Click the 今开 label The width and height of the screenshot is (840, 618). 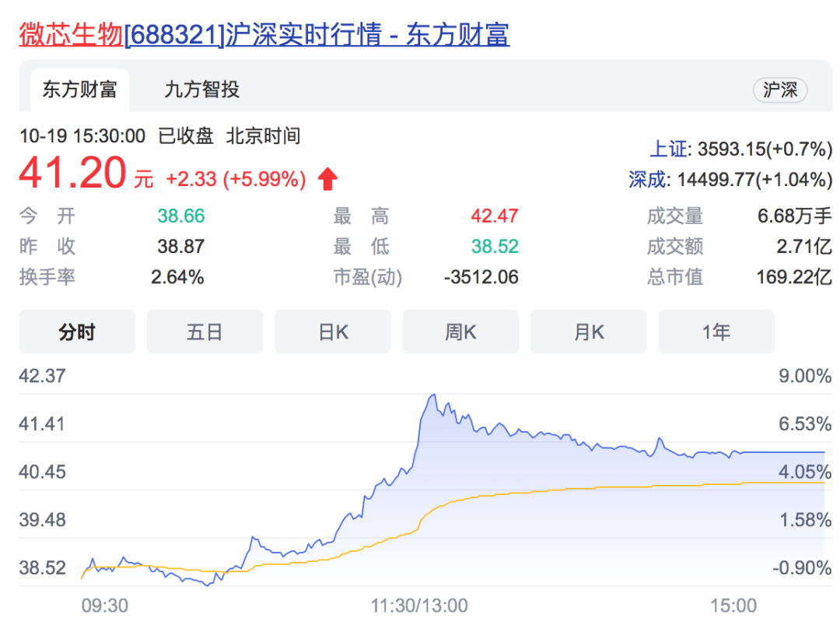[47, 216]
